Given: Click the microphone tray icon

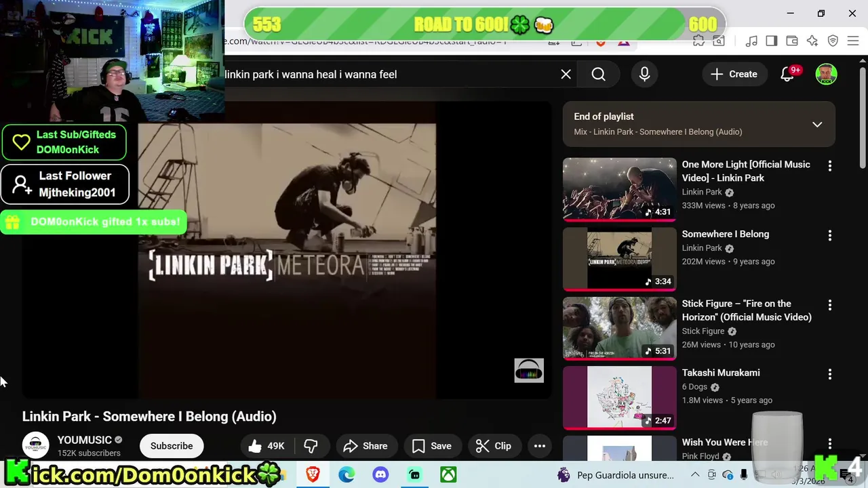Looking at the screenshot, I should pos(744,475).
